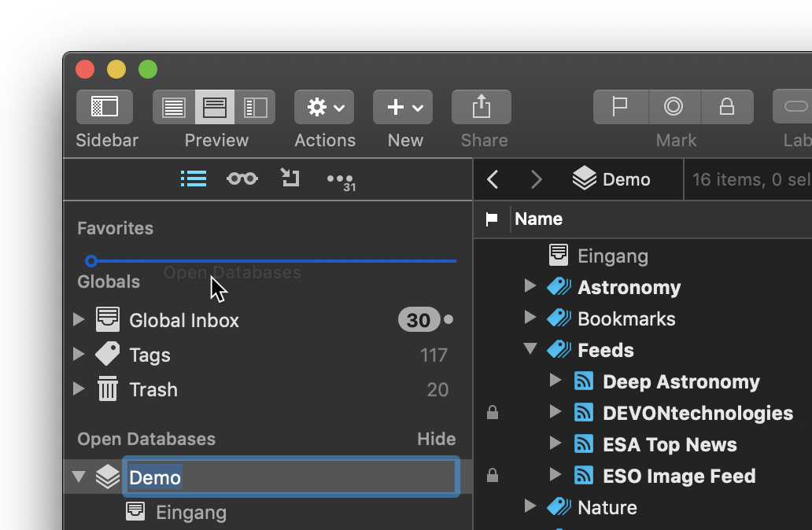Go forward with the right chevron
The width and height of the screenshot is (812, 530).
(537, 179)
